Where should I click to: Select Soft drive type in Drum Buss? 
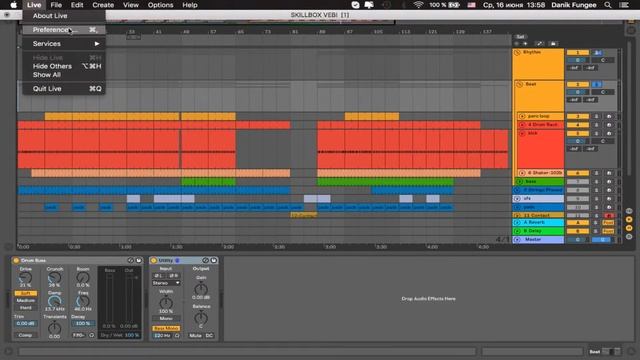[25, 293]
